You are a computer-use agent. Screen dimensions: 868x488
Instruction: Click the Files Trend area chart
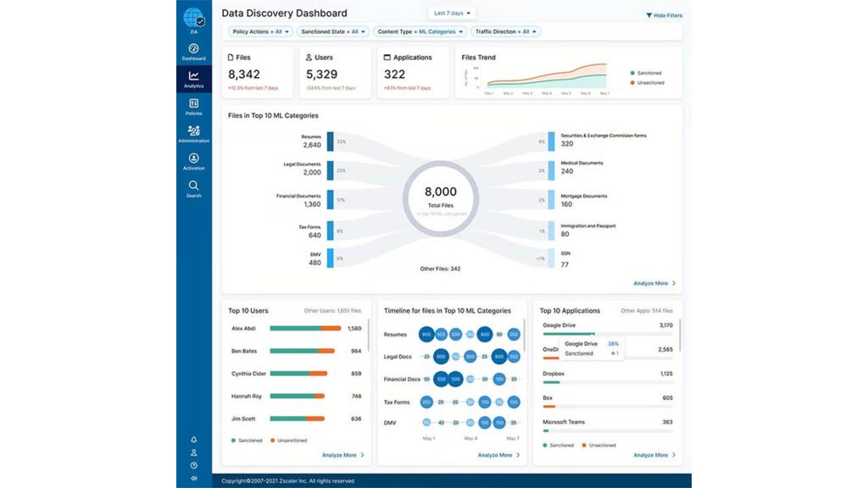coord(548,75)
